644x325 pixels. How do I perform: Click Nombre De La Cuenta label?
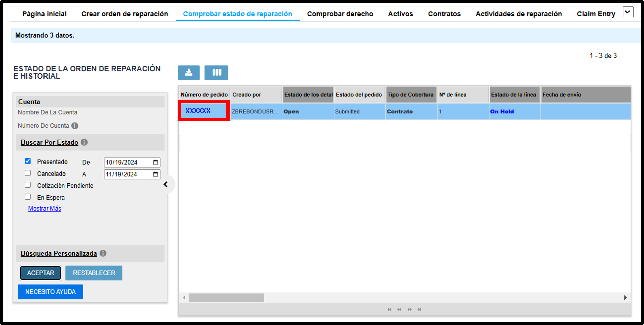(48, 112)
